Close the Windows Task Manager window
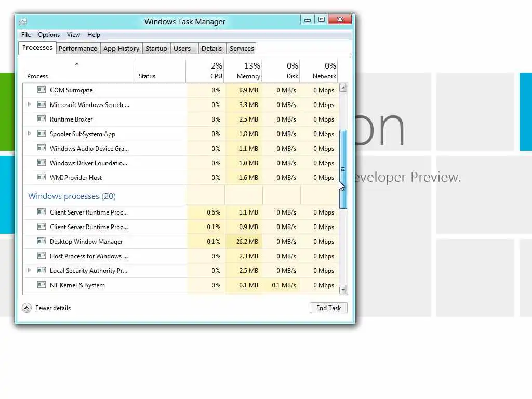 (x=340, y=20)
